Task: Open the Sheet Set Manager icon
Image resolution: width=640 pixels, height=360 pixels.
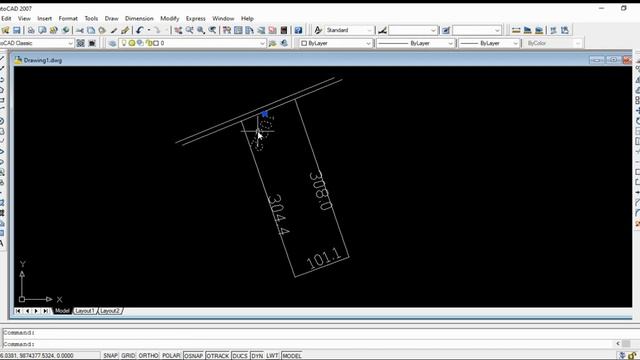Action: click(x=261, y=30)
